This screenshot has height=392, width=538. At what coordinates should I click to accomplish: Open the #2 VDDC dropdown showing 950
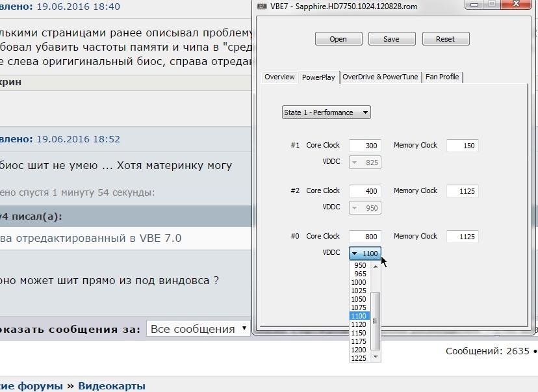click(x=365, y=207)
